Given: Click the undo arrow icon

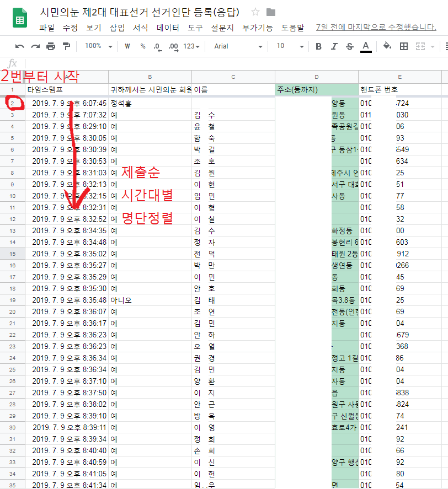Looking at the screenshot, I should (x=20, y=46).
